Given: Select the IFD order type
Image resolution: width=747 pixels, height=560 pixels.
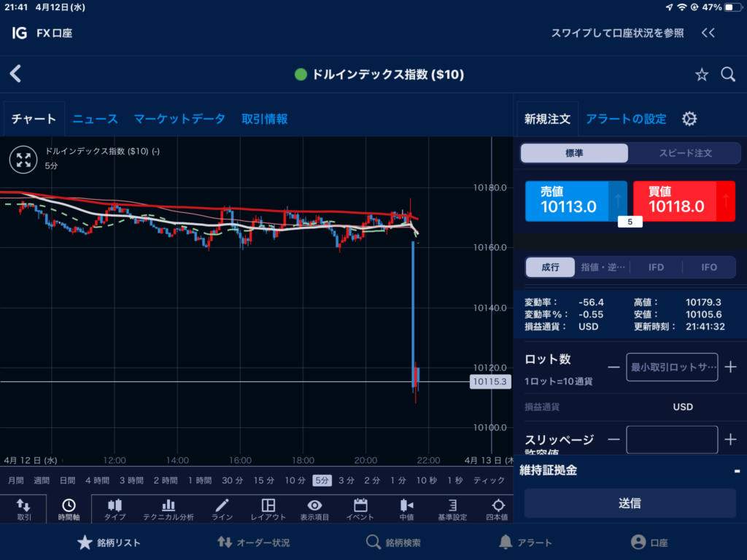Looking at the screenshot, I should [x=656, y=267].
